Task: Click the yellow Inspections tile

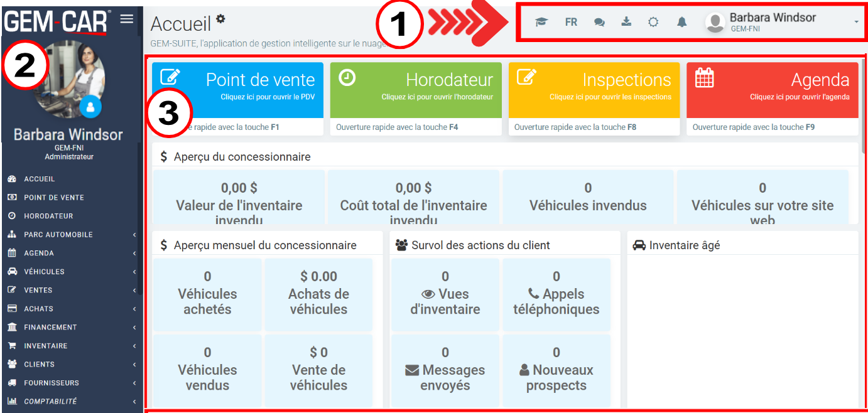Action: pyautogui.click(x=594, y=90)
